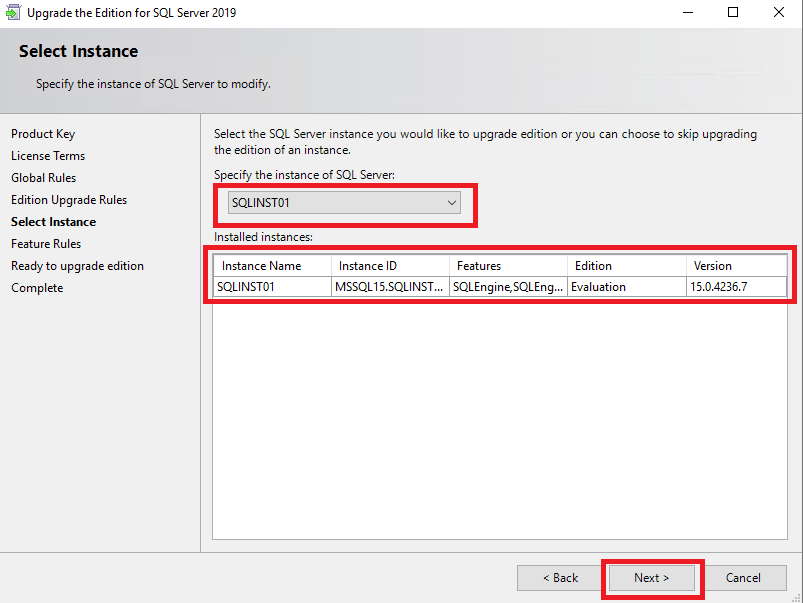Screen dimensions: 803x603
Task: Select the Product Key step in sidebar
Action: pos(43,134)
